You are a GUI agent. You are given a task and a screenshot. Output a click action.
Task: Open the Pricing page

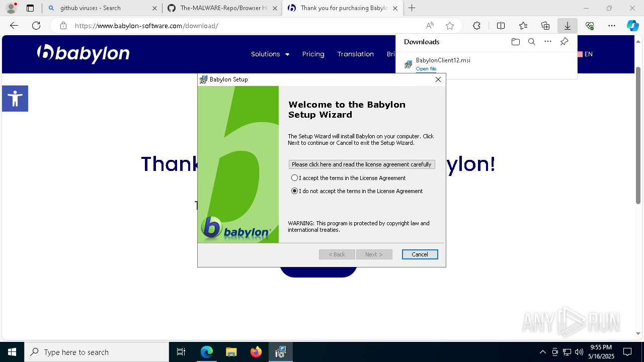coord(313,54)
